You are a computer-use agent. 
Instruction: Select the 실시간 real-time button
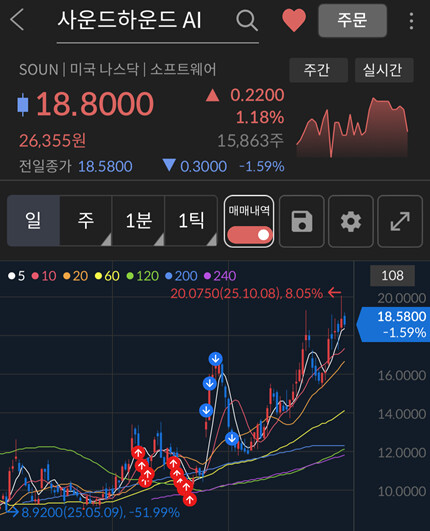(384, 70)
